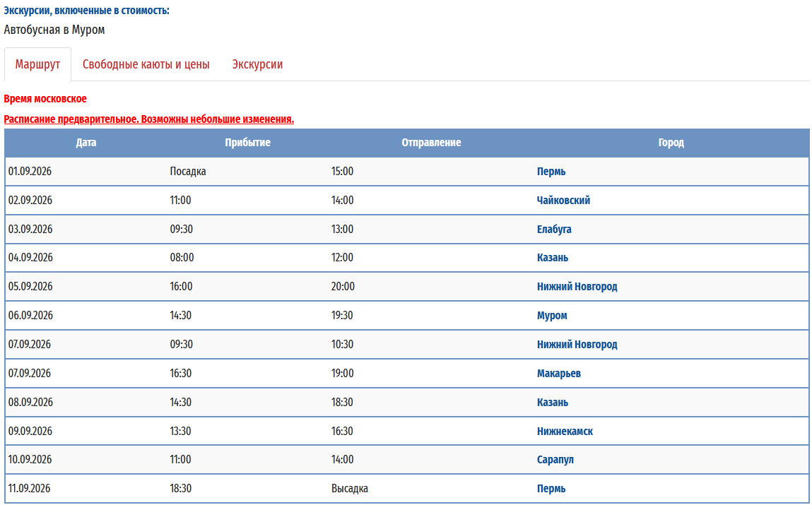Open the Пермь link for 01.09.2026
The height and width of the screenshot is (505, 812).
click(551, 172)
